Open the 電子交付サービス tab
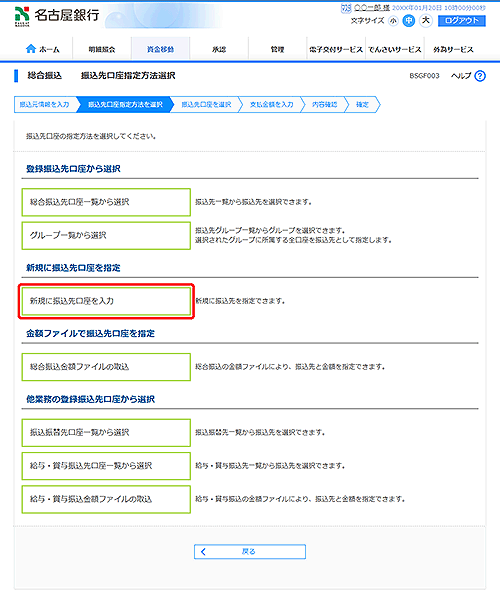Image resolution: width=500 pixels, height=608 pixels. pos(336,49)
